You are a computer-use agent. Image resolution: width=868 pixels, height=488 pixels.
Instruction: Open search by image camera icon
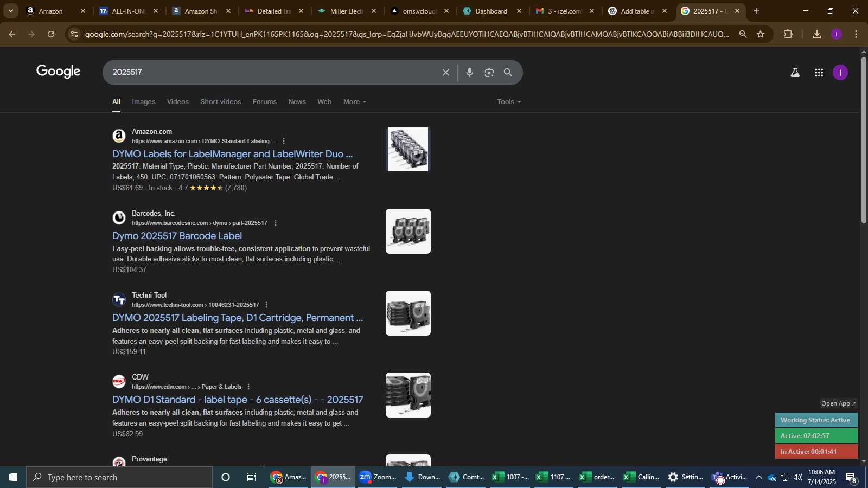489,73
